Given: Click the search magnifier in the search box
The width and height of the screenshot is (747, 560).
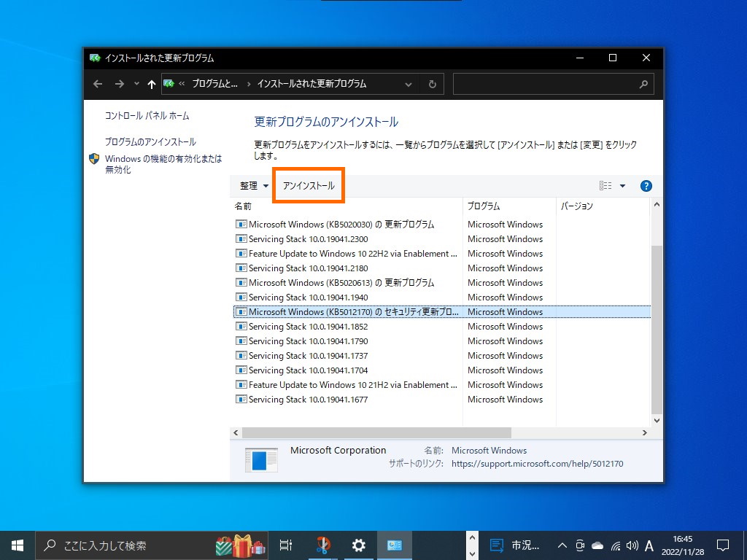Looking at the screenshot, I should tap(643, 84).
